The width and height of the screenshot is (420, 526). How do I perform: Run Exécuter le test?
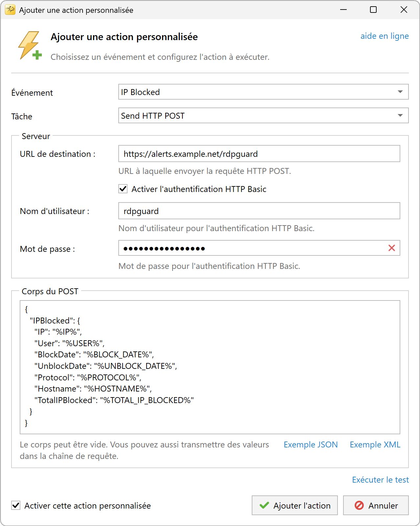click(x=380, y=480)
